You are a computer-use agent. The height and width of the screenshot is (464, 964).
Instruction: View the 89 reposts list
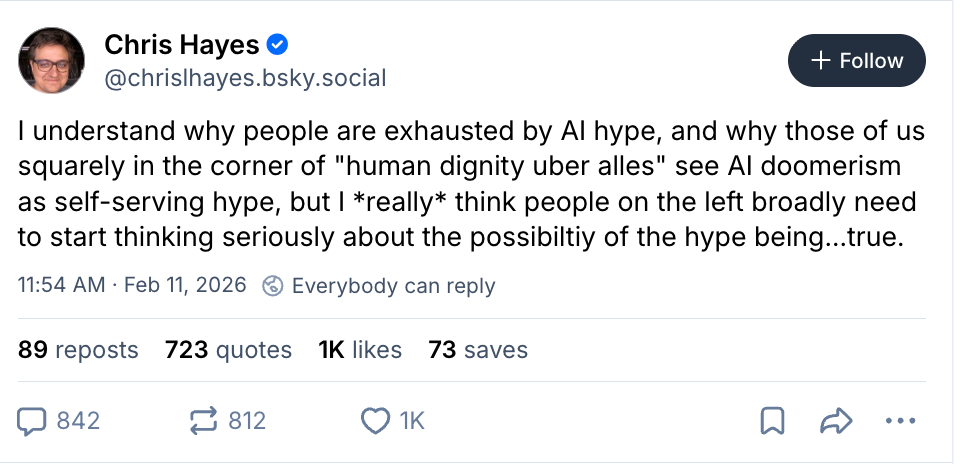point(78,350)
